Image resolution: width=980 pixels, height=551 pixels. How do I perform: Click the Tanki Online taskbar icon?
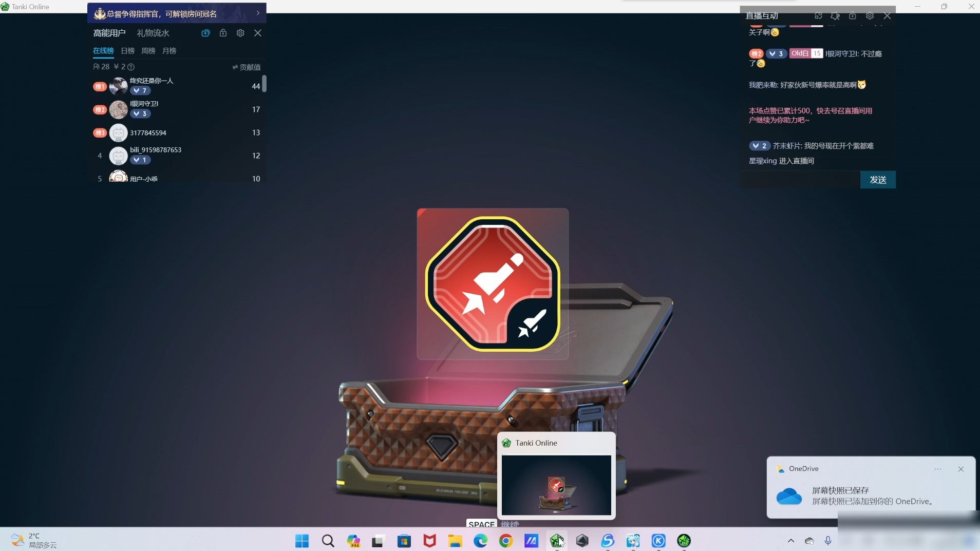click(557, 541)
